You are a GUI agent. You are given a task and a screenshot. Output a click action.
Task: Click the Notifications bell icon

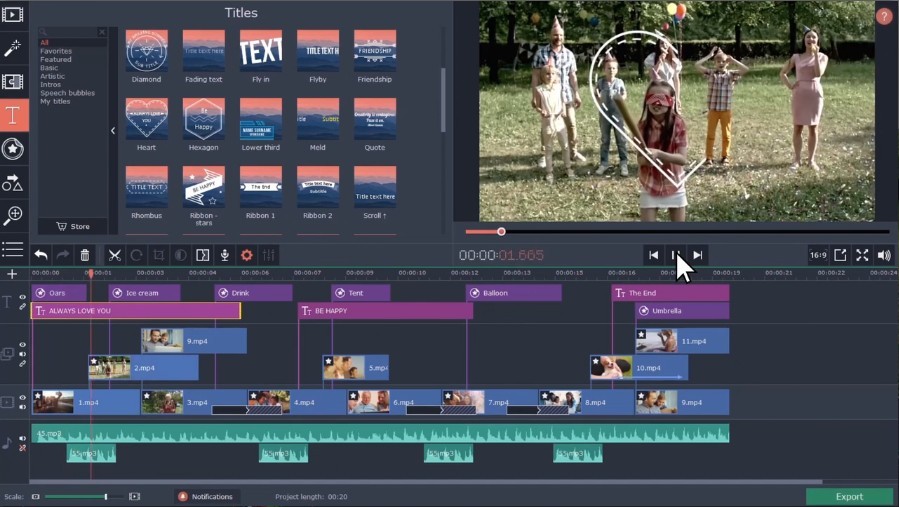(183, 497)
